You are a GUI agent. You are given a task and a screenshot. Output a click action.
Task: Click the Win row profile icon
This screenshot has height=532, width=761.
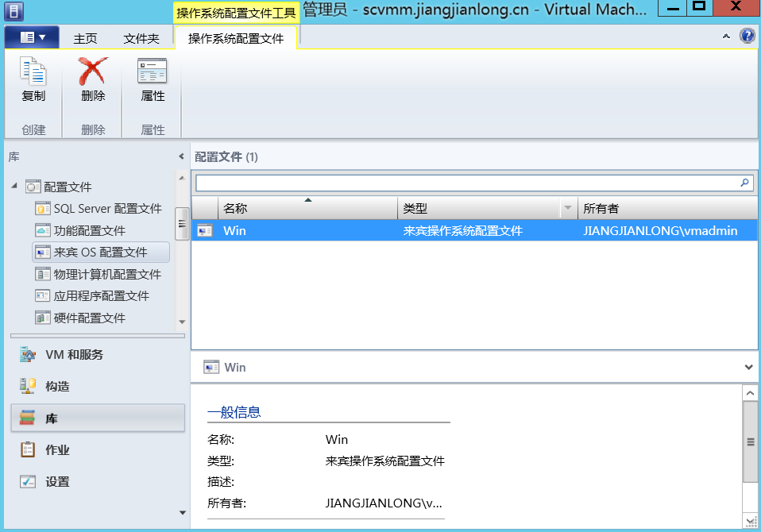point(205,230)
